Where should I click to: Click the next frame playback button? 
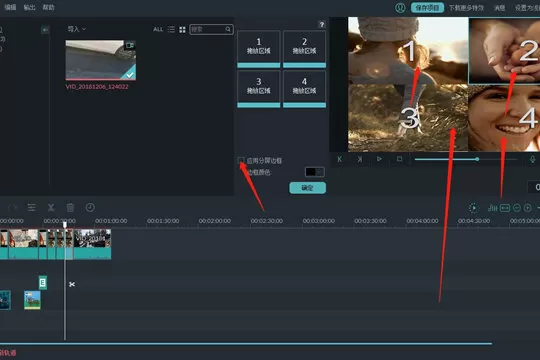[x=360, y=159]
